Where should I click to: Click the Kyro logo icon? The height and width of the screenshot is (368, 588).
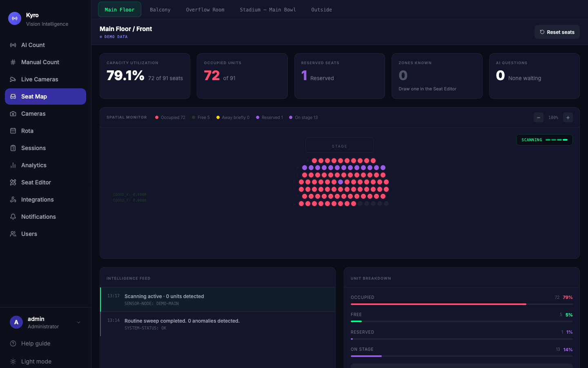15,18
